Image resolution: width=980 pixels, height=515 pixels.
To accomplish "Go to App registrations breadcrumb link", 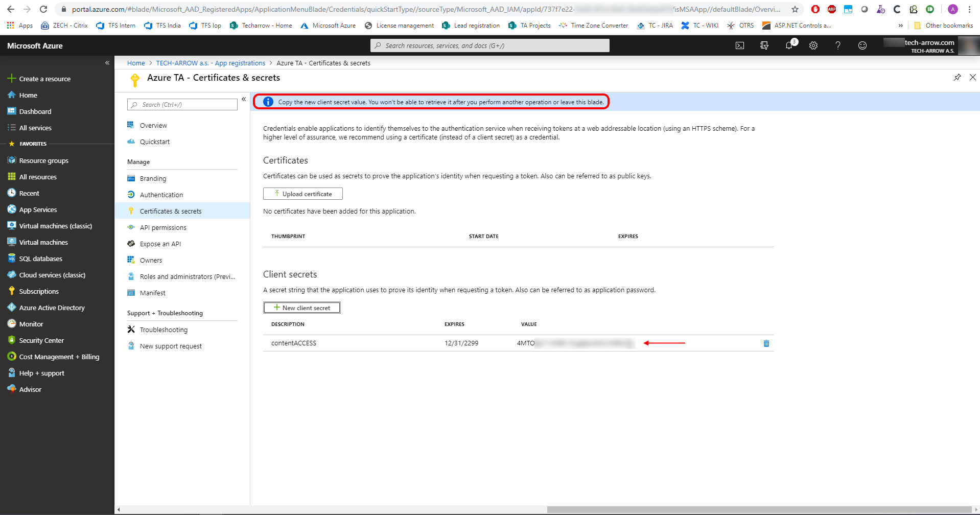I will [211, 63].
